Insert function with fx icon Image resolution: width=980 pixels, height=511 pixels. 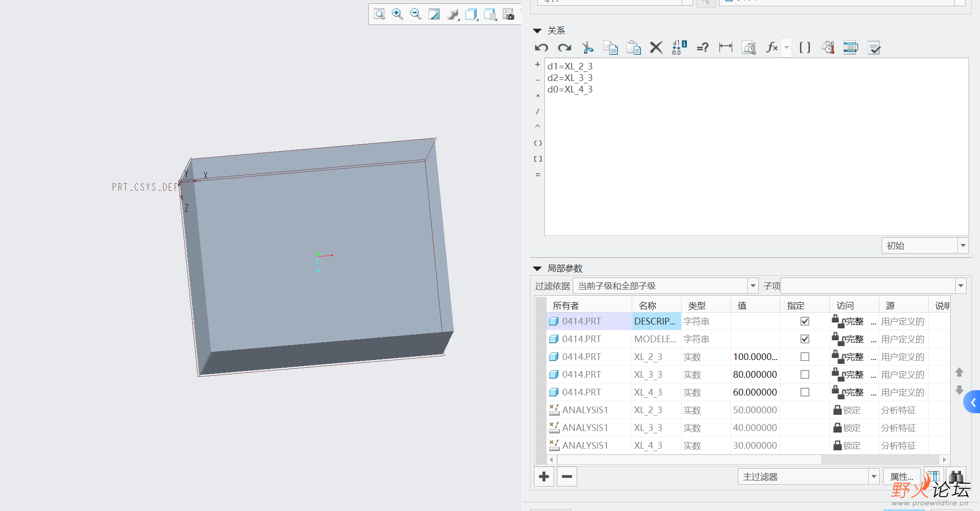[x=772, y=47]
